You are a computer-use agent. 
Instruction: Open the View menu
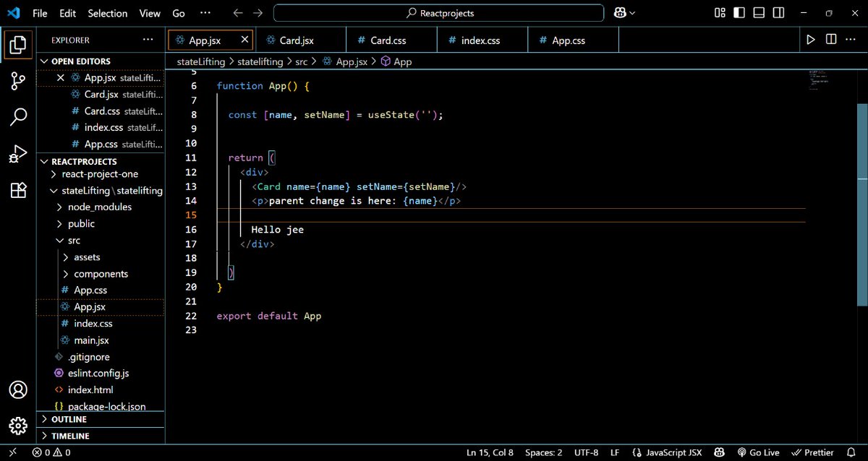[150, 13]
